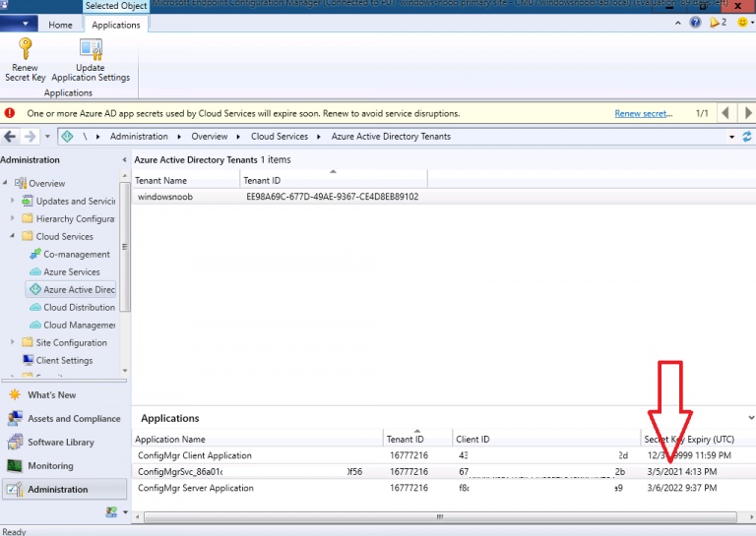This screenshot has height=536, width=756.
Task: Open the Monitoring workspace
Action: 49,466
